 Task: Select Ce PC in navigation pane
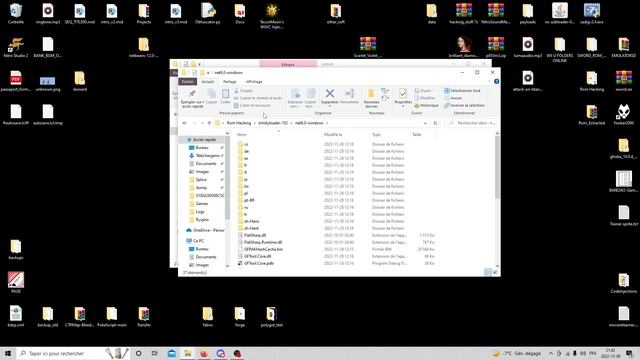point(196,241)
